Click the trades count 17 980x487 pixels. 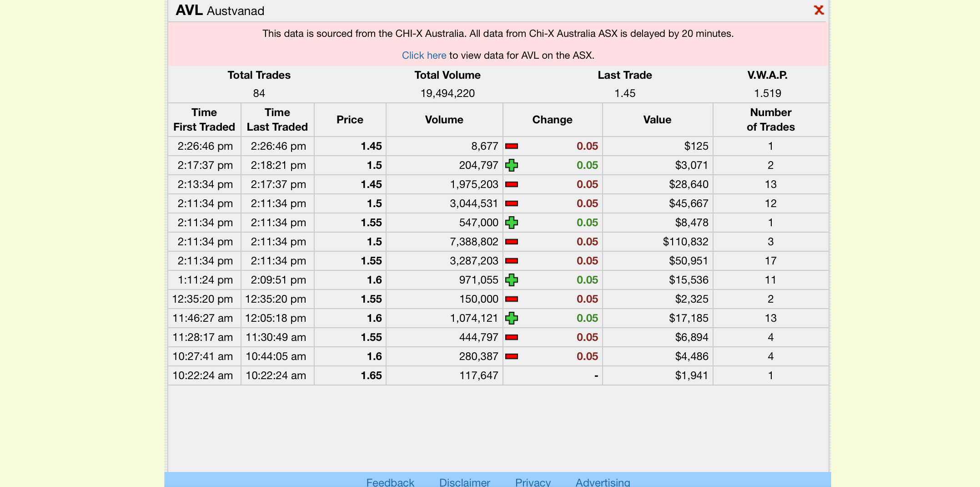pos(770,261)
